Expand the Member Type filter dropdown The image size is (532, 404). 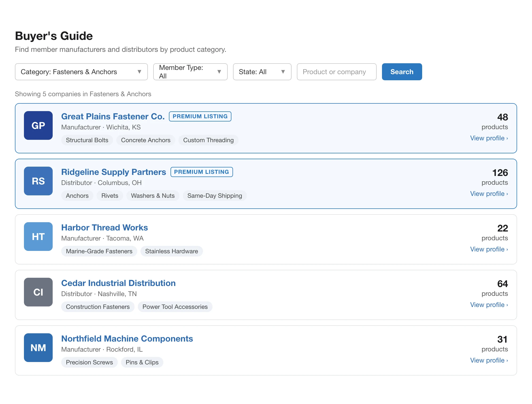click(x=190, y=72)
